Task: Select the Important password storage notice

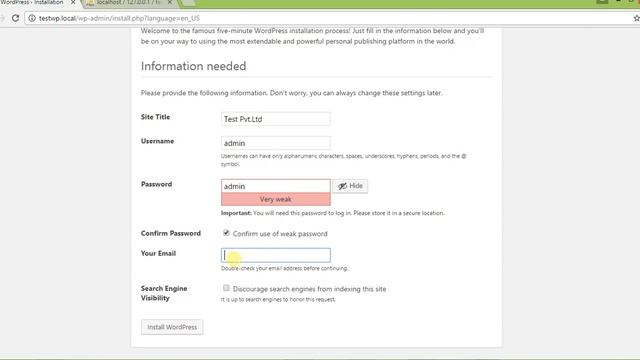Action: (333, 213)
